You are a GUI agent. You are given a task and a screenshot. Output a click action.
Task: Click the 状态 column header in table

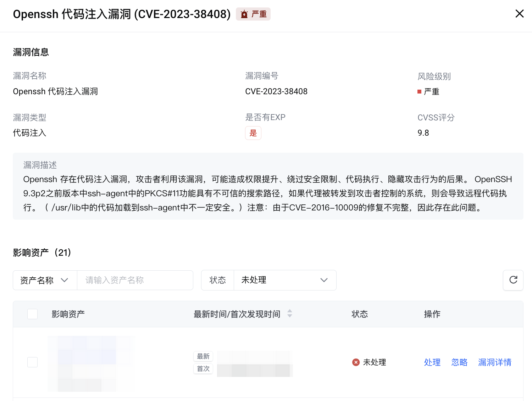coord(360,314)
